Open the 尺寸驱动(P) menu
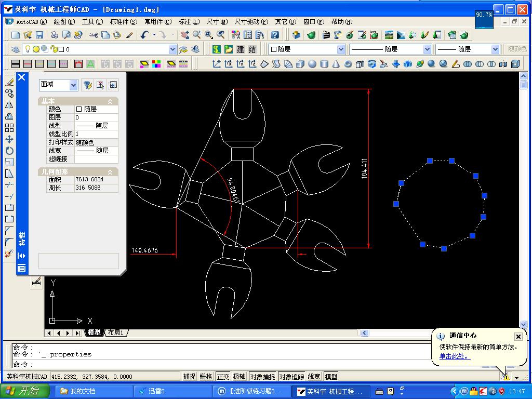This screenshot has height=399, width=532. click(251, 22)
